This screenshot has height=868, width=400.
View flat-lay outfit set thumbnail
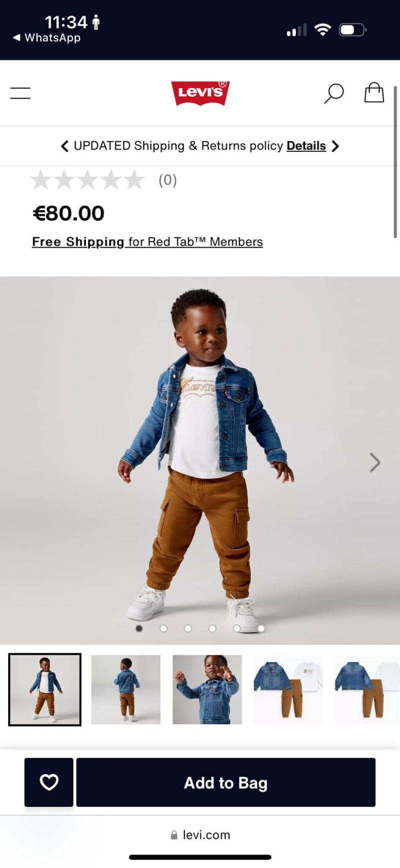click(288, 689)
